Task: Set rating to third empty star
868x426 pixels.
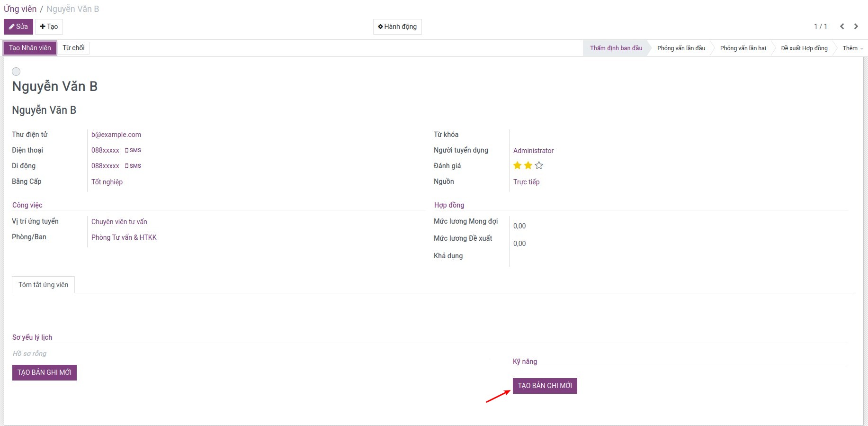Action: pos(539,165)
